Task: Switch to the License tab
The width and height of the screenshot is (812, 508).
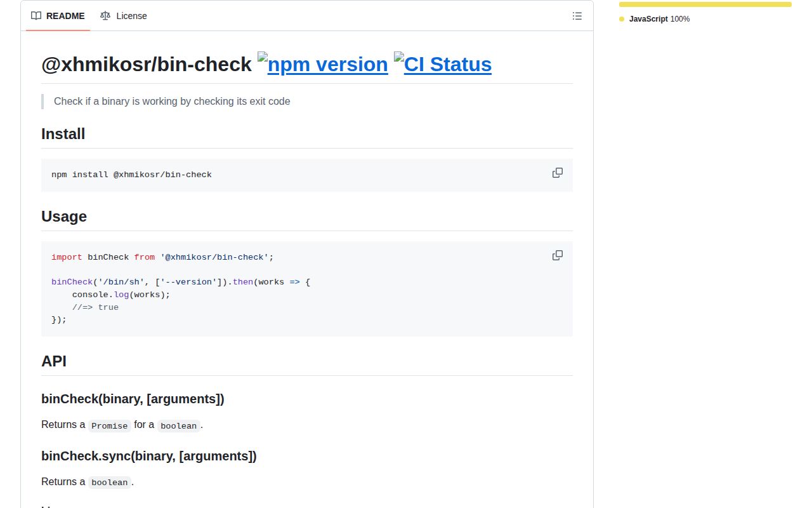Action: coord(124,16)
